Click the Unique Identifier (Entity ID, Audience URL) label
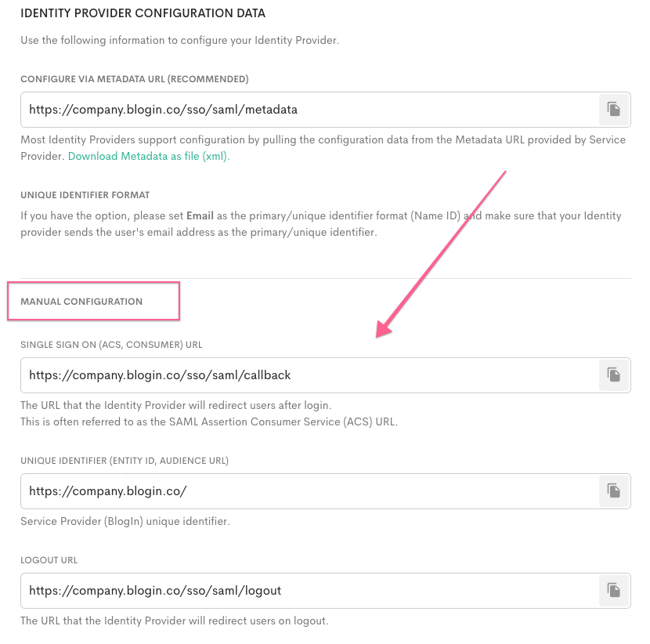The width and height of the screenshot is (650, 644). (124, 460)
